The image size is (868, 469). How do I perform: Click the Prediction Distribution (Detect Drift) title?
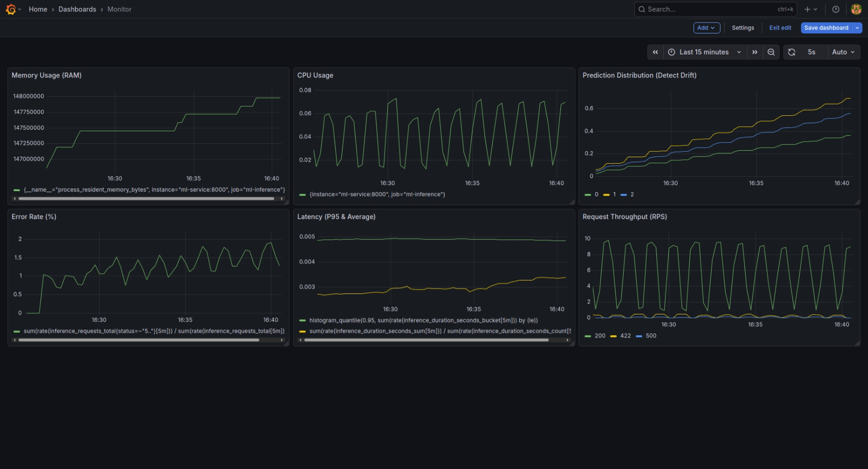click(x=639, y=75)
